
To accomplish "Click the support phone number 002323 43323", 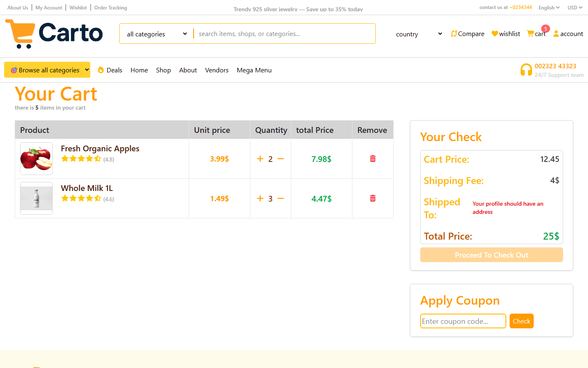I will pyautogui.click(x=555, y=66).
